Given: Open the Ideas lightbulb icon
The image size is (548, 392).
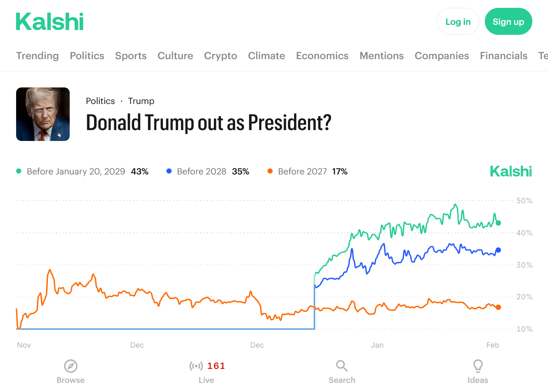Looking at the screenshot, I should [x=478, y=366].
